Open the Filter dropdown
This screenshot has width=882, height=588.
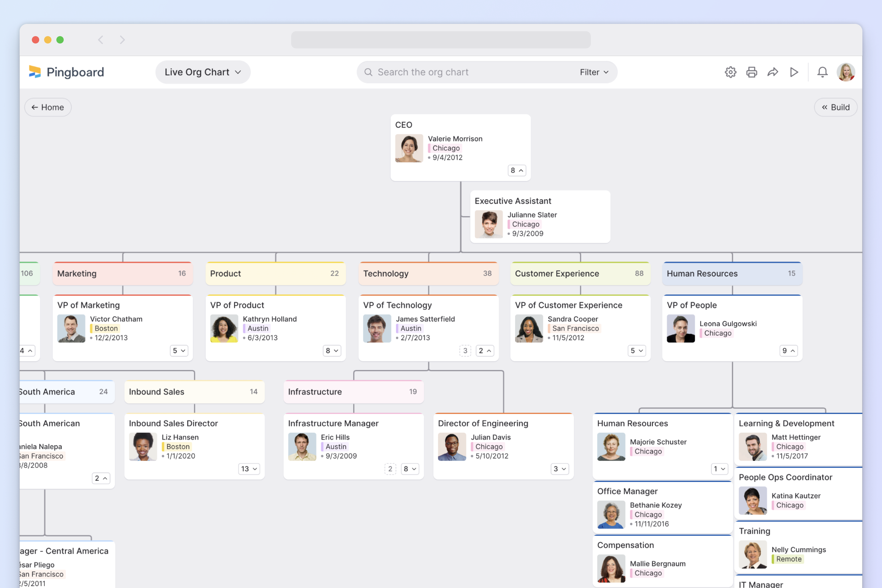(x=593, y=72)
